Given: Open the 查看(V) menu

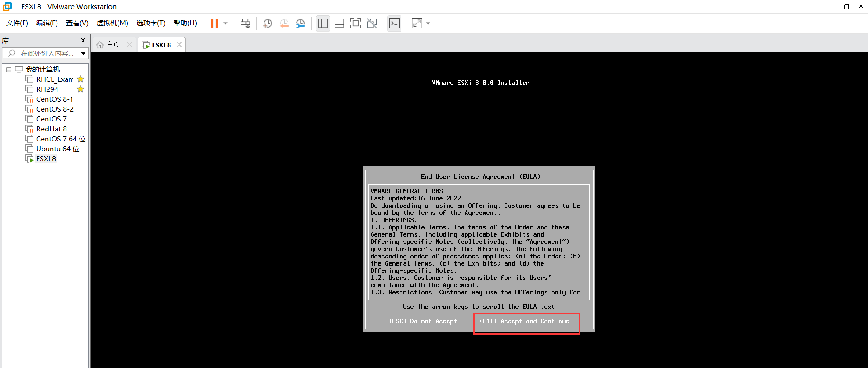Looking at the screenshot, I should [x=77, y=23].
